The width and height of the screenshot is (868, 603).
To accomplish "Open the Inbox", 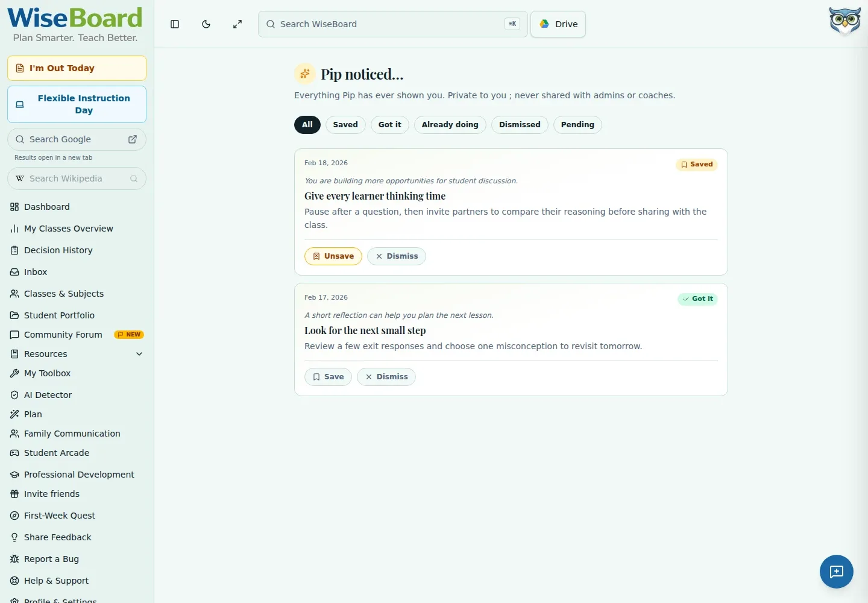I will 77,272.
